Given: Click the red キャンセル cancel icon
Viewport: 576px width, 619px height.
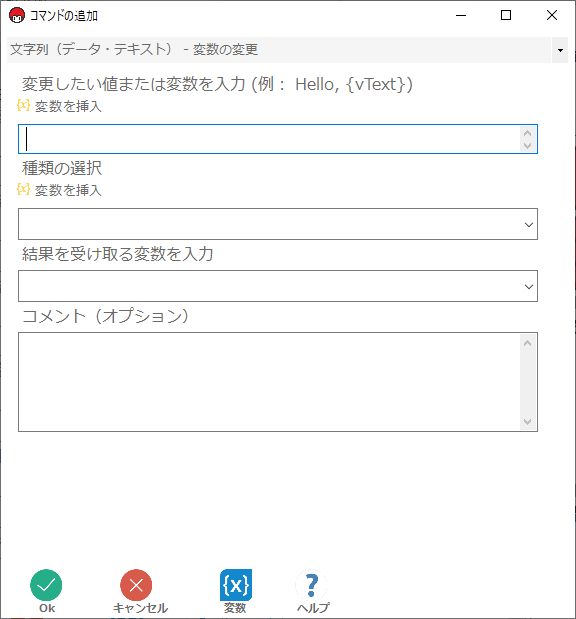Looking at the screenshot, I should coord(136,585).
